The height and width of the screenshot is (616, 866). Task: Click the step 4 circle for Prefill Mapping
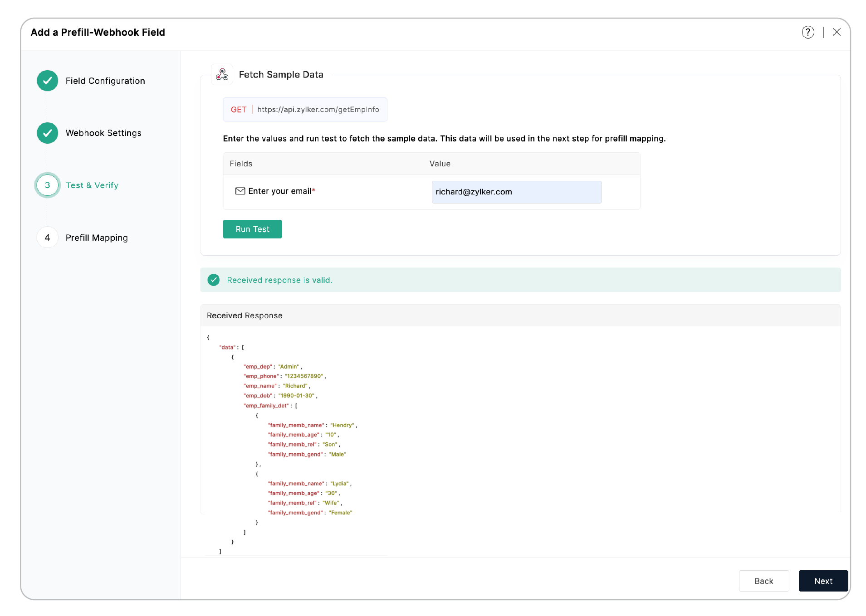pos(47,238)
